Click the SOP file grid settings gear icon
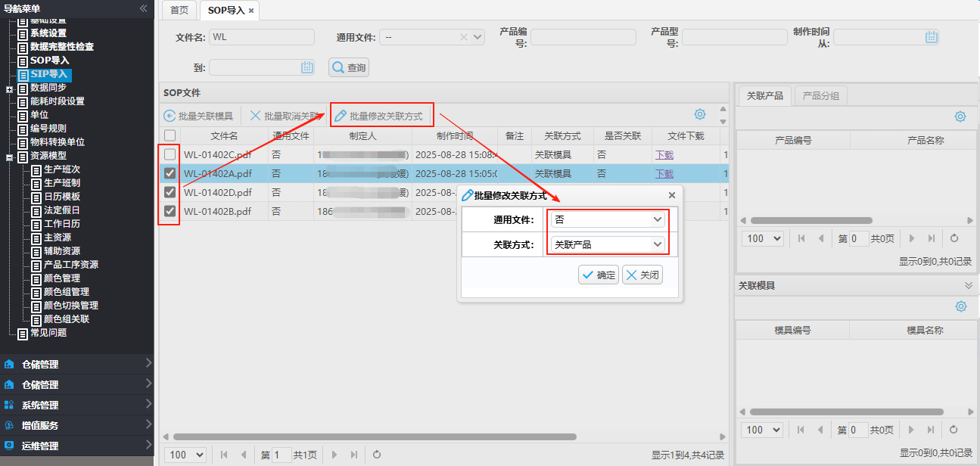This screenshot has width=980, height=466. pyautogui.click(x=700, y=115)
